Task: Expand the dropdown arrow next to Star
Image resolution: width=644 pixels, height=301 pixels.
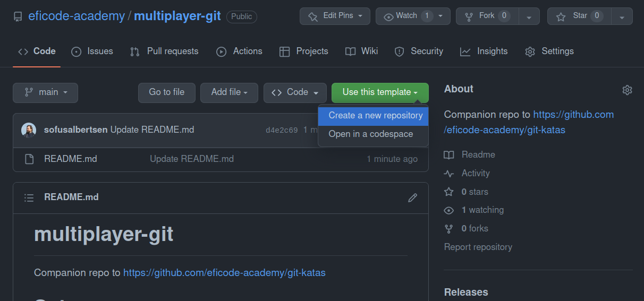Action: coord(622,16)
